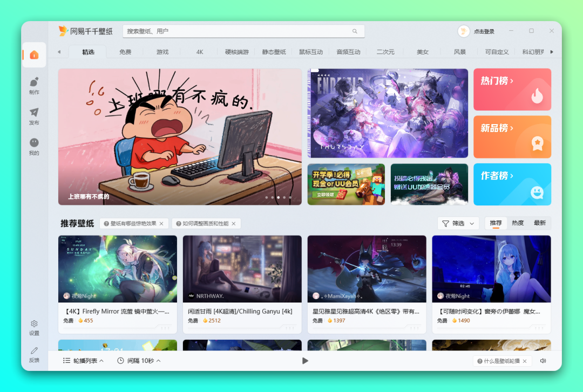Switch to the 美女 tab

423,52
